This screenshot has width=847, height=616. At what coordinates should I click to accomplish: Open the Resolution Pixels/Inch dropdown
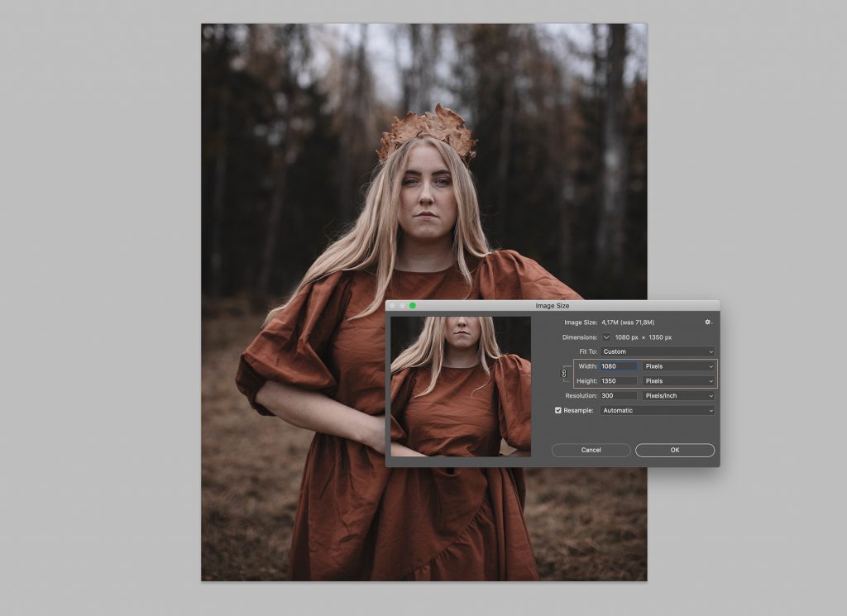(678, 396)
